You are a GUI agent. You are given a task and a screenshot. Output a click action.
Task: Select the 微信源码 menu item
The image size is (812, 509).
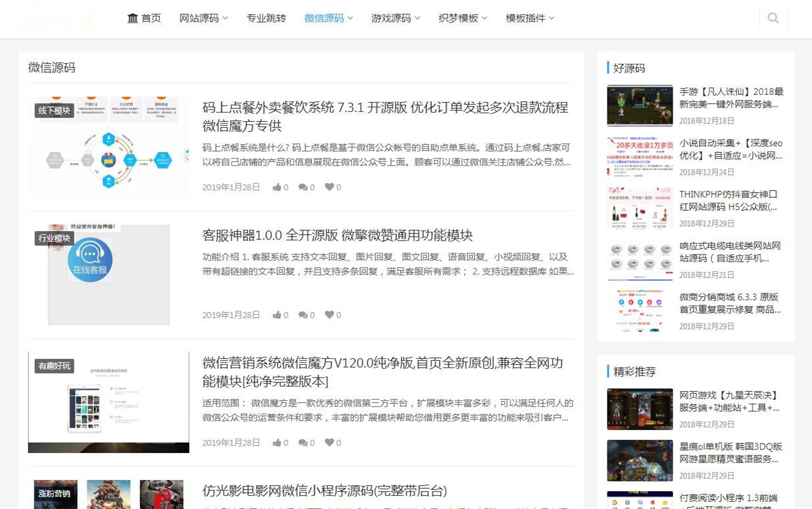(324, 18)
